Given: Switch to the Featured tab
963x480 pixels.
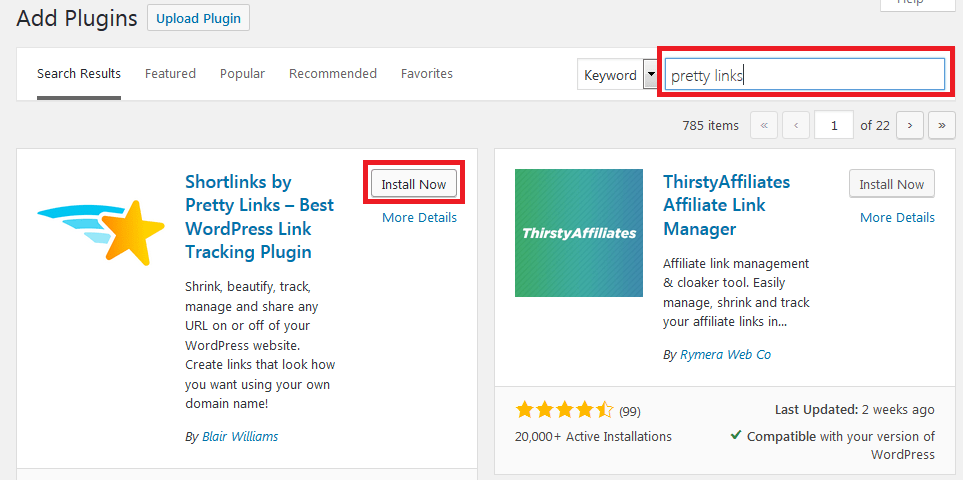Looking at the screenshot, I should pos(170,74).
